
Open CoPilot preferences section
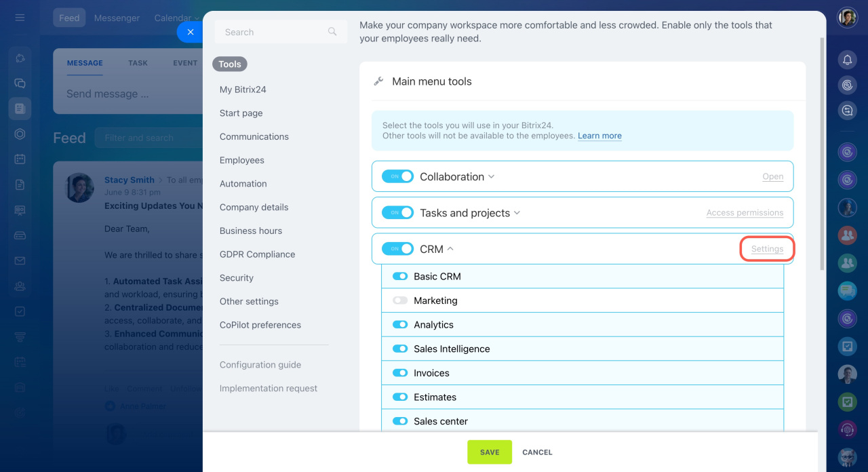click(260, 325)
